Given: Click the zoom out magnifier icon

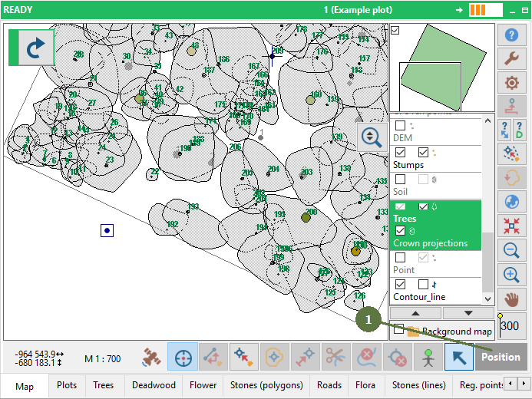Looking at the screenshot, I should click(511, 250).
